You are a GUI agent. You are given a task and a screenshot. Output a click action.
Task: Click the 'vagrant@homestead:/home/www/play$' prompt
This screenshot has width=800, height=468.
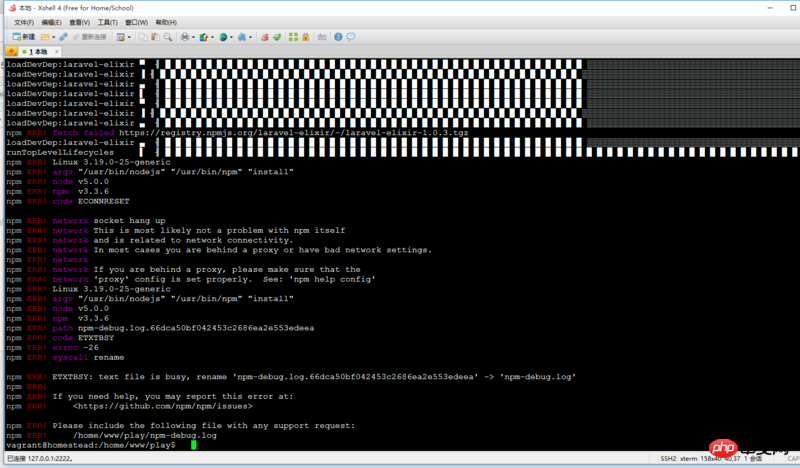coord(91,445)
